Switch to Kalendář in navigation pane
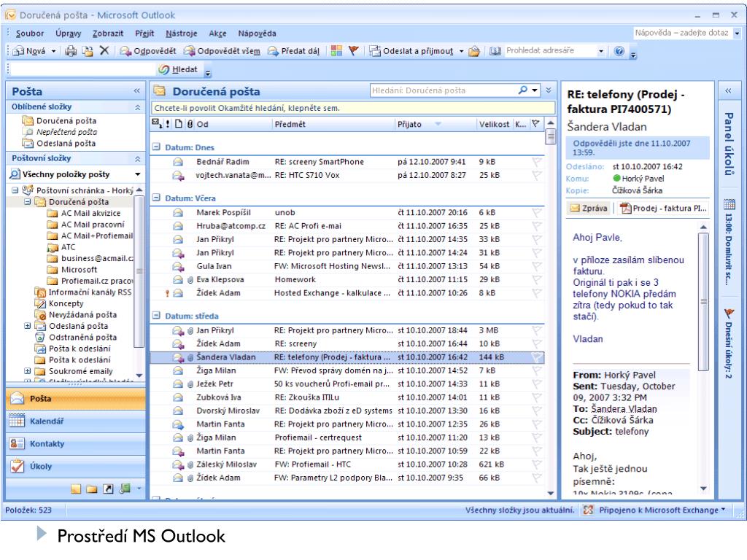This screenshot has height=560, width=747. coord(76,421)
